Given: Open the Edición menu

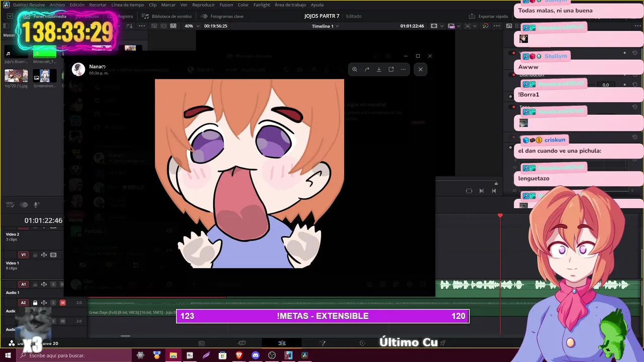Looking at the screenshot, I should pos(77,5).
